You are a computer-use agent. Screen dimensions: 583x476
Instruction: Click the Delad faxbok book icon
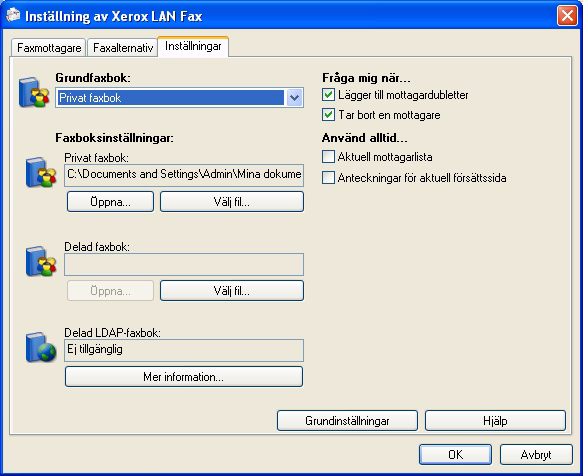pyautogui.click(x=41, y=261)
